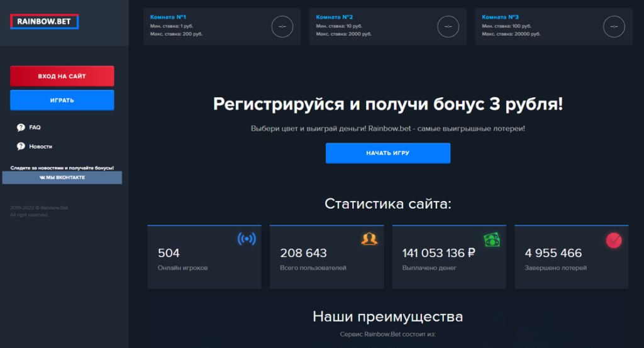Screen dimensions: 644x348
Task: Click the Мин. ставка: 100 руб. text
Action: click(x=506, y=26)
